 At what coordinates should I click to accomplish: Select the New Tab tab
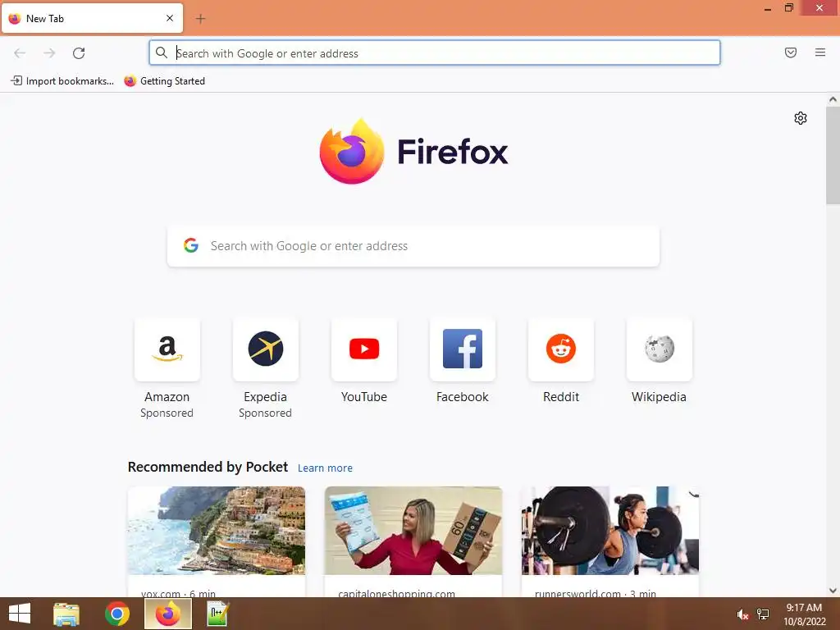pos(92,18)
